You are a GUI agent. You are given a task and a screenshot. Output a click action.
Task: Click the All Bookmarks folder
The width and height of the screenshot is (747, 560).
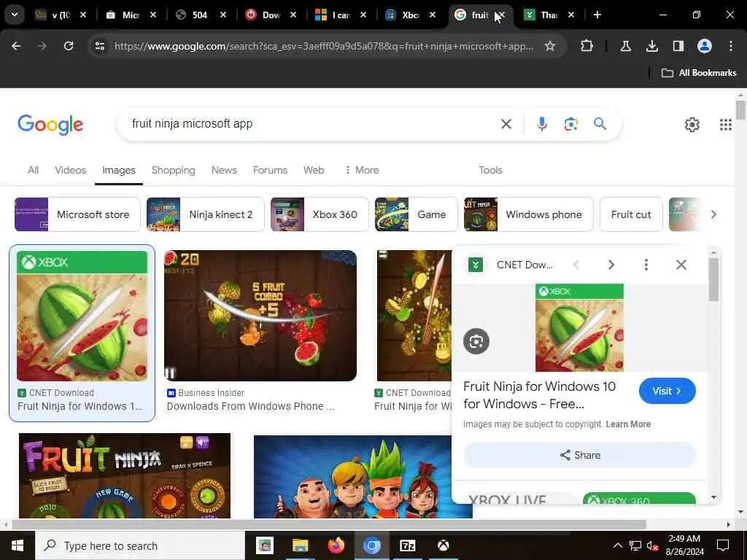698,73
